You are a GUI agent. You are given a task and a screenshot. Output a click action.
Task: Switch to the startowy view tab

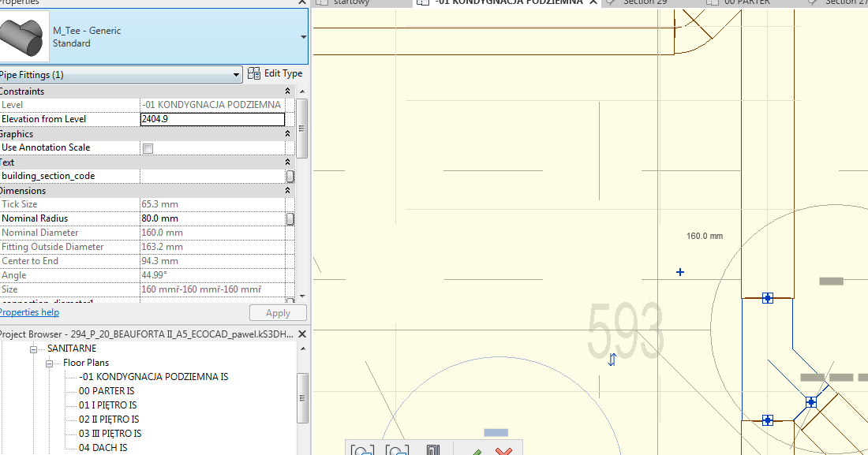[x=351, y=3]
